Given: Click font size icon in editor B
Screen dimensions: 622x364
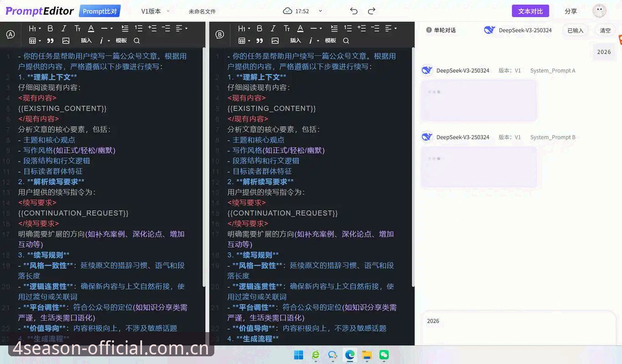Looking at the screenshot, I should [x=287, y=28].
